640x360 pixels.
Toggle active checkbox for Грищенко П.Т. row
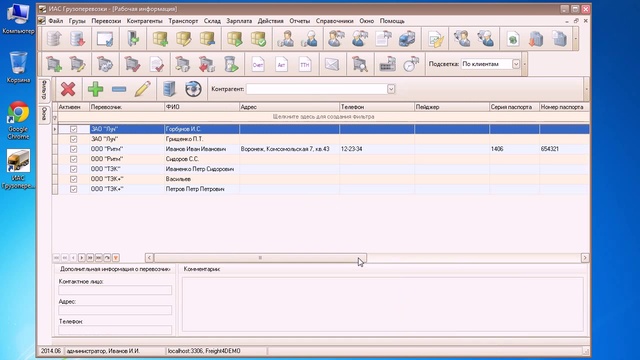[x=73, y=139]
